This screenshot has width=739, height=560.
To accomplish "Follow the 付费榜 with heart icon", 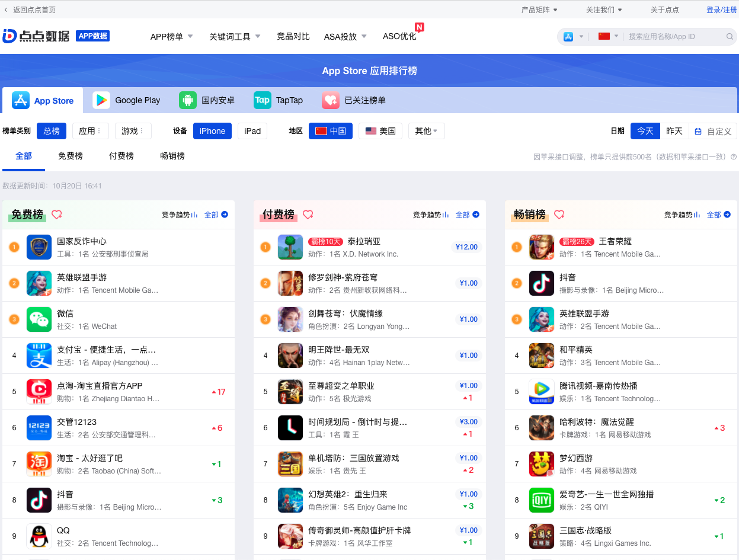I will pos(308,215).
